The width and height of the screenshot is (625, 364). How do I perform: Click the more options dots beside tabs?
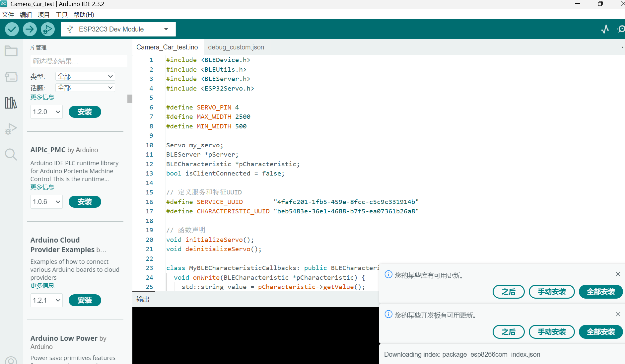pos(623,47)
